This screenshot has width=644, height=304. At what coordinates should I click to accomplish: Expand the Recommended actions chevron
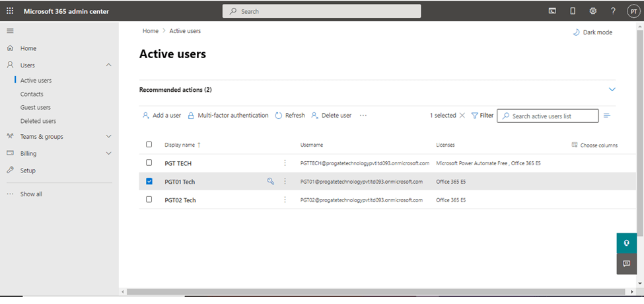click(x=612, y=89)
